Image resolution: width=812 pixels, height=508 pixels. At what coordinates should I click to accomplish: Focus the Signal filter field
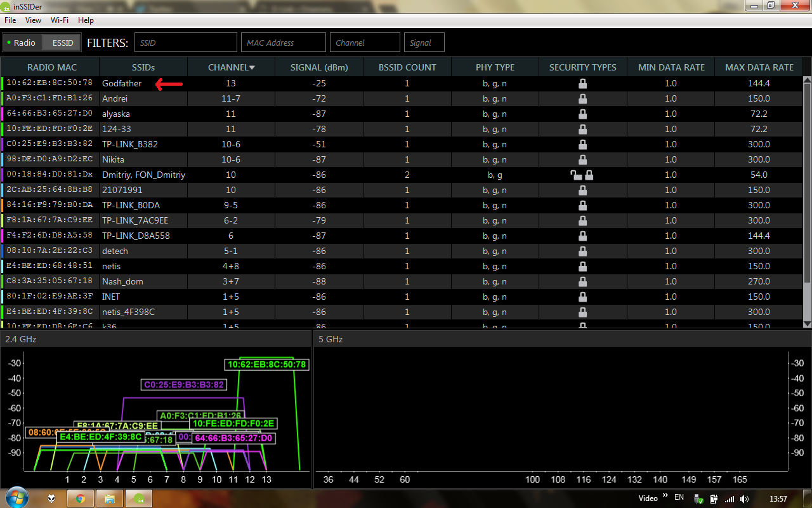[424, 43]
